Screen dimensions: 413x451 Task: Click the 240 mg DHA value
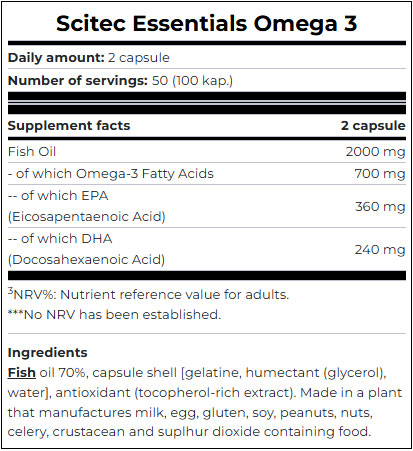pos(380,250)
